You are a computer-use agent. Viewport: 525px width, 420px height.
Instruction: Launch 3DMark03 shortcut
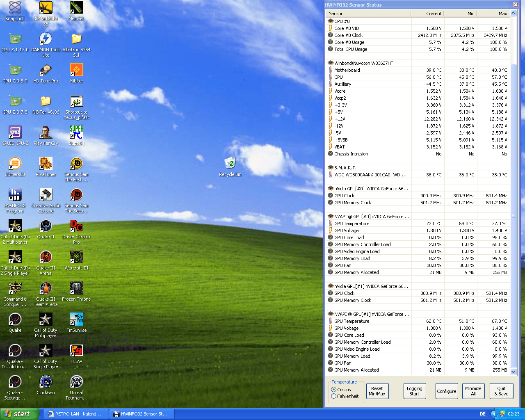[15, 167]
